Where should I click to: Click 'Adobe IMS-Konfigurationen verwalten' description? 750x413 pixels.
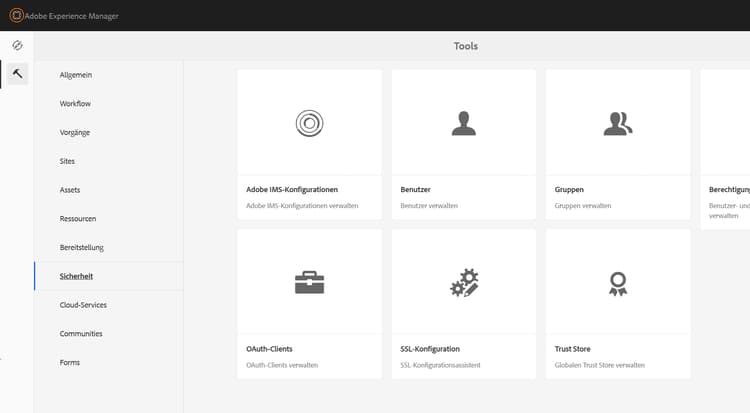[x=302, y=206]
